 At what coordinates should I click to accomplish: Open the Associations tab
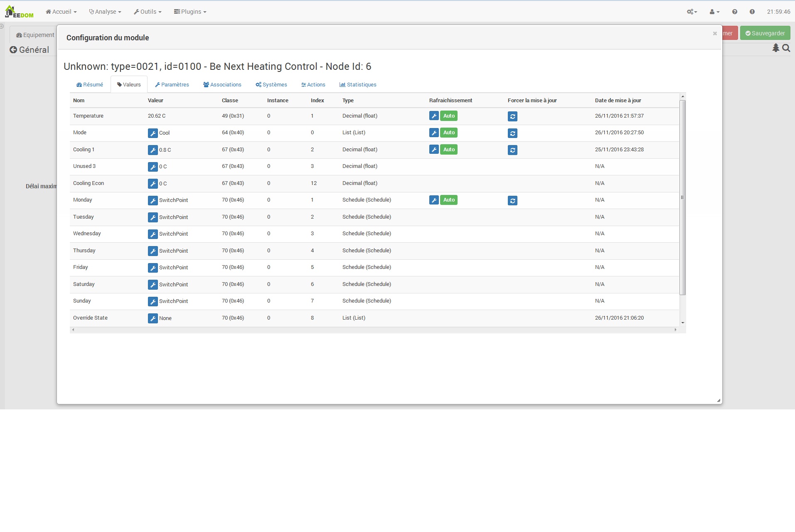tap(222, 84)
